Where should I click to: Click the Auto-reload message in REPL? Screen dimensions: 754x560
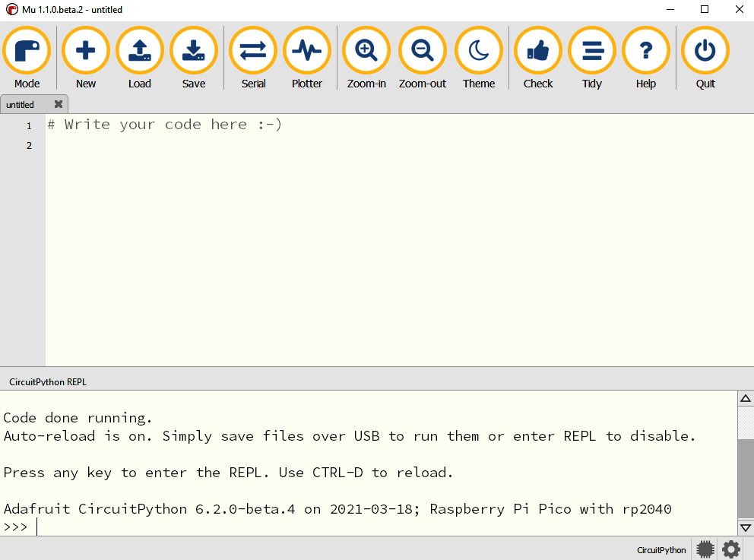click(x=349, y=436)
